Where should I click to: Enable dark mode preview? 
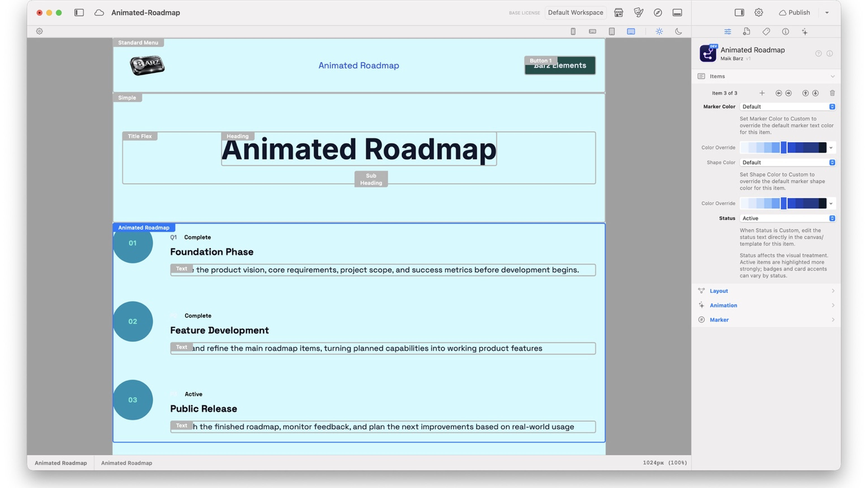[x=678, y=31]
